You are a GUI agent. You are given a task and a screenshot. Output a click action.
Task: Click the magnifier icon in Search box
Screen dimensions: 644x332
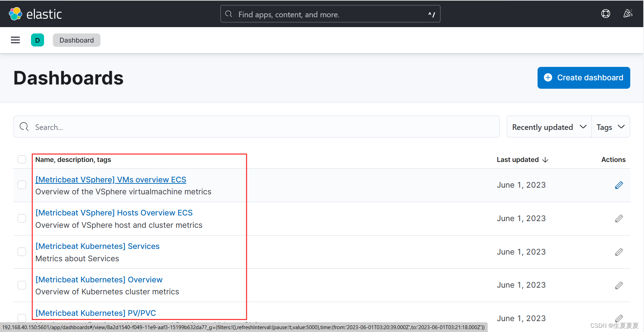(24, 127)
